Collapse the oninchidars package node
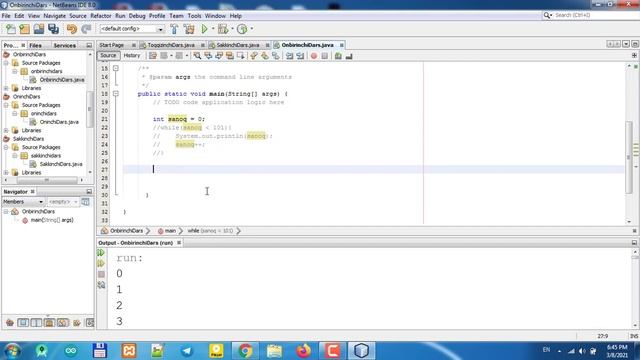Screen dimensions: 640x360 [15, 113]
